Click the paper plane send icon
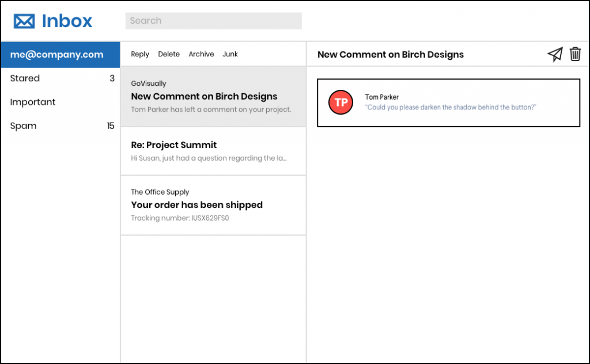Image resolution: width=590 pixels, height=364 pixels. pyautogui.click(x=555, y=54)
